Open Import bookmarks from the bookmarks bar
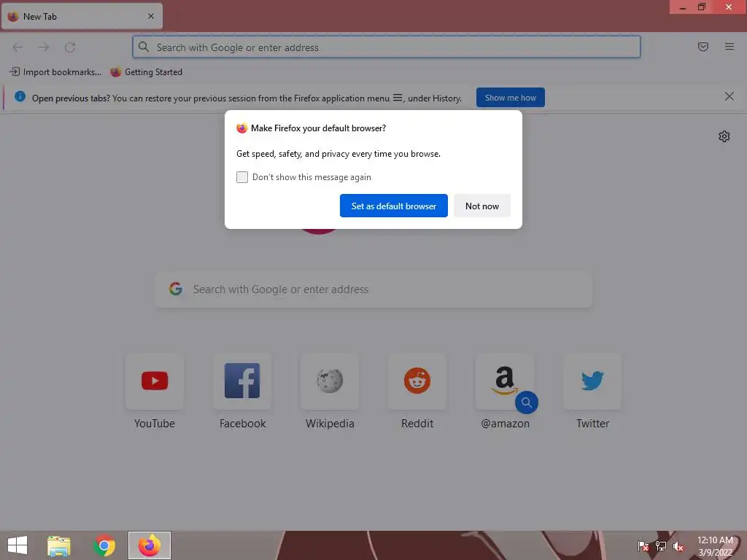 pos(55,72)
